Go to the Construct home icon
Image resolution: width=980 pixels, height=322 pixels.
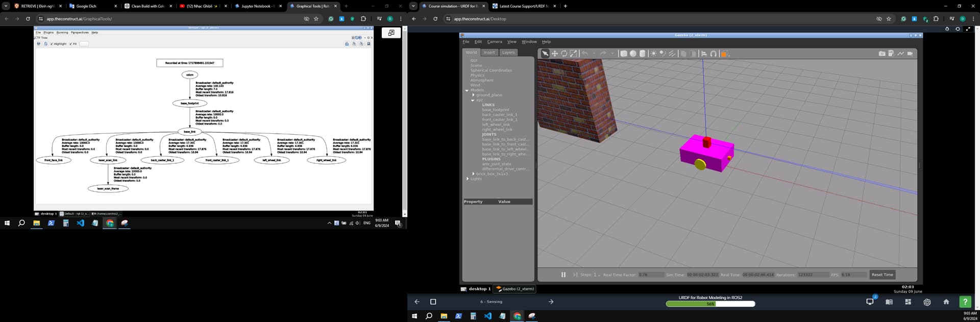[x=946, y=302]
